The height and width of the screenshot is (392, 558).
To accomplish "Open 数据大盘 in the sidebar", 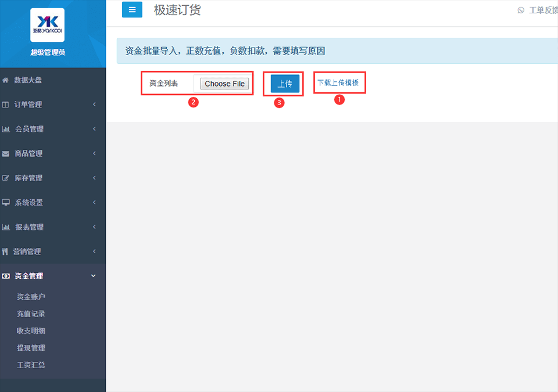I will (28, 80).
